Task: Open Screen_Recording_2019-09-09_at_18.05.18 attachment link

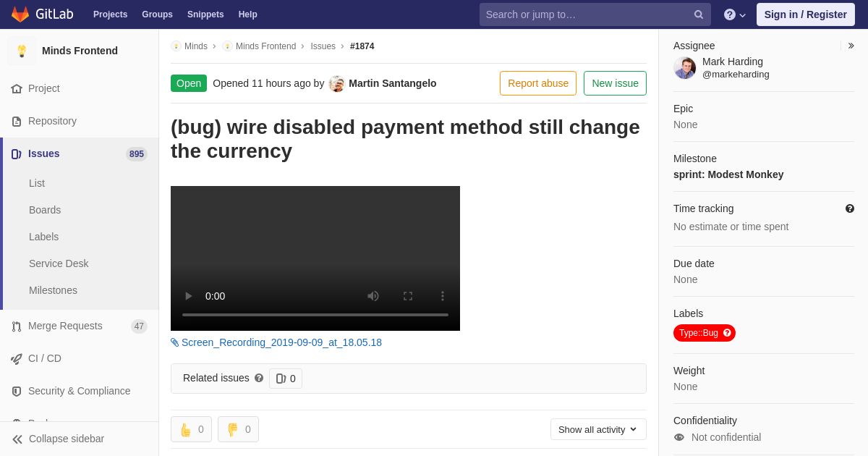Action: point(281,342)
